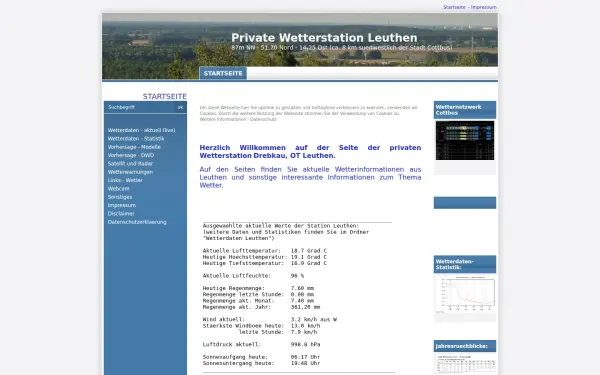Click the Regenmenge akt. Jahr row
This screenshot has width=600, height=375.
tap(261, 307)
